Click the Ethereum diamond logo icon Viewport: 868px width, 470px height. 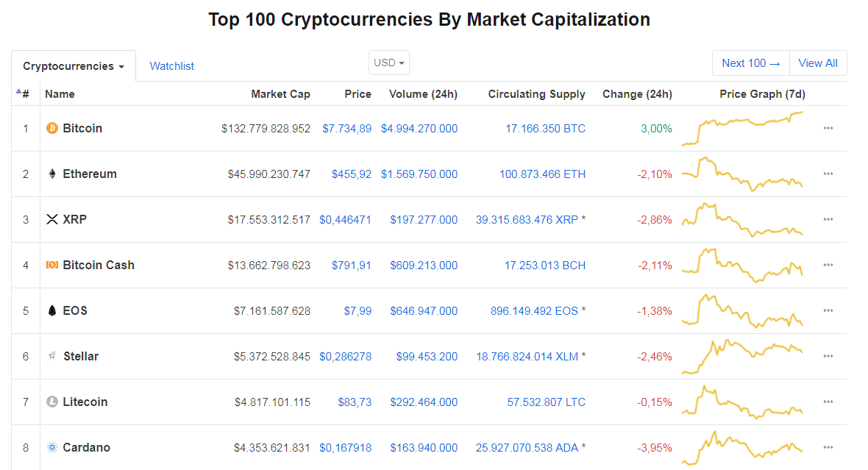52,174
